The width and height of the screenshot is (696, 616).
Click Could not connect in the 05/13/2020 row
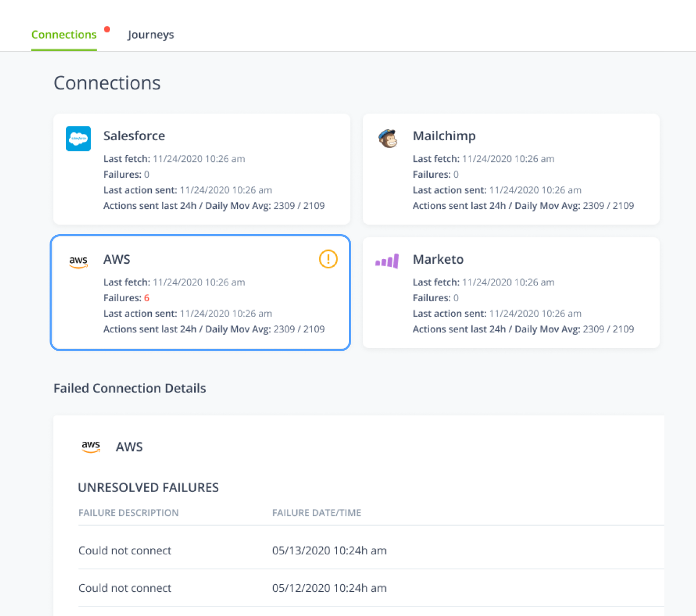125,551
